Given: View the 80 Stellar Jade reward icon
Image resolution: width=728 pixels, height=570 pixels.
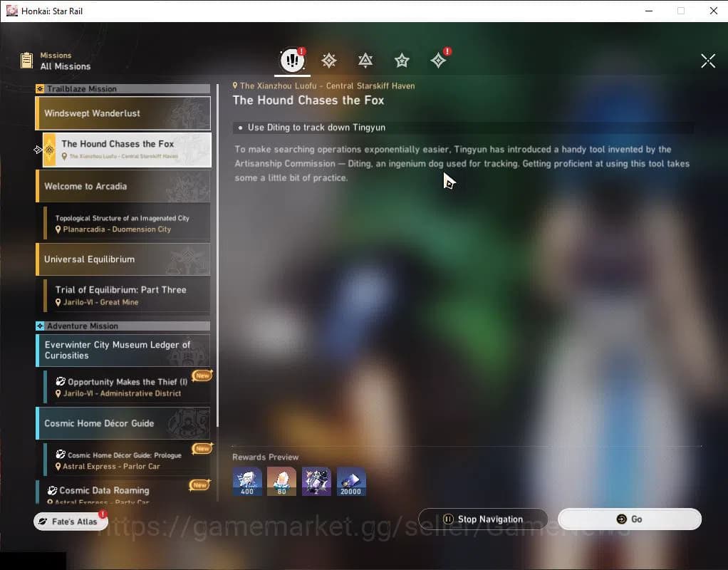Looking at the screenshot, I should click(x=281, y=481).
